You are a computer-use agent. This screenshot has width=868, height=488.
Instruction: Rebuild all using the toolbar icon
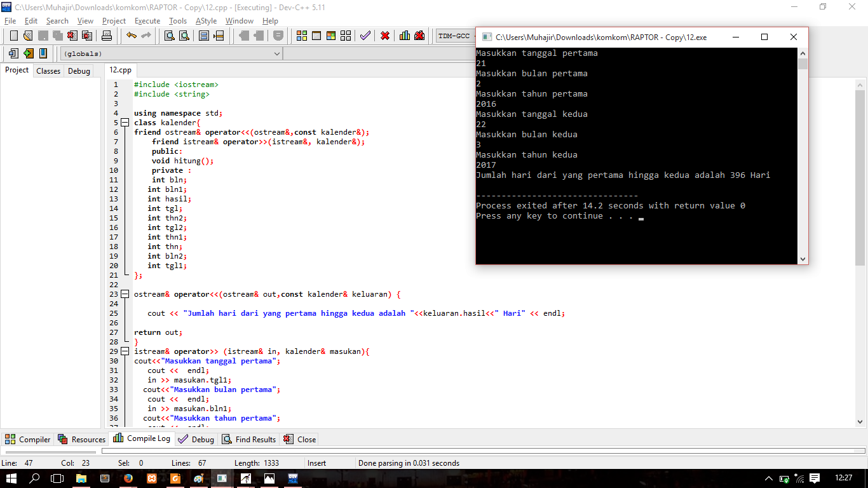point(346,36)
